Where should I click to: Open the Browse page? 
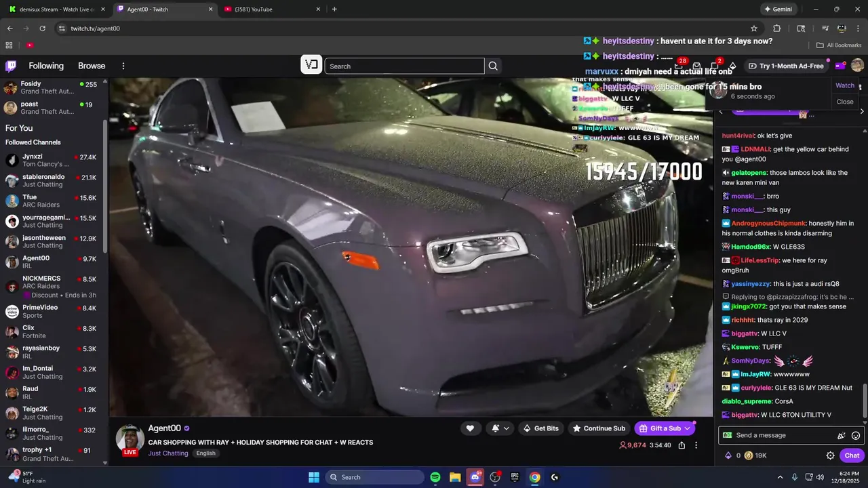[x=92, y=66]
